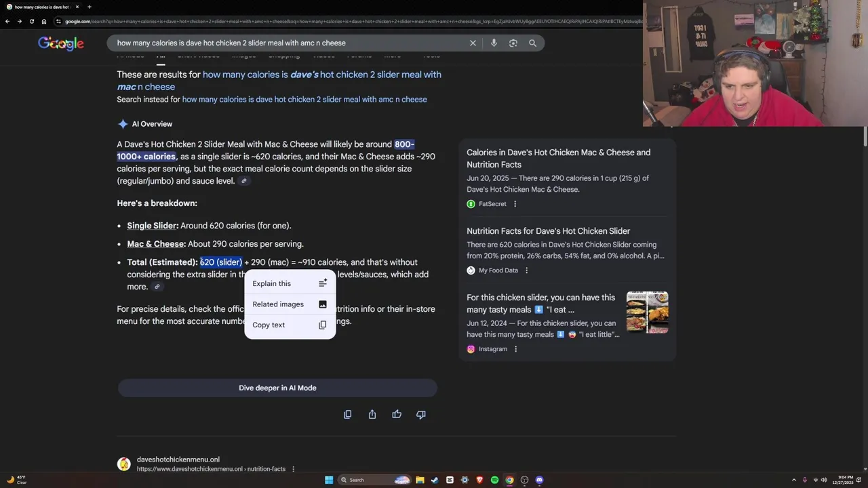This screenshot has width=868, height=488.
Task: Open the browser home page
Action: tap(44, 21)
